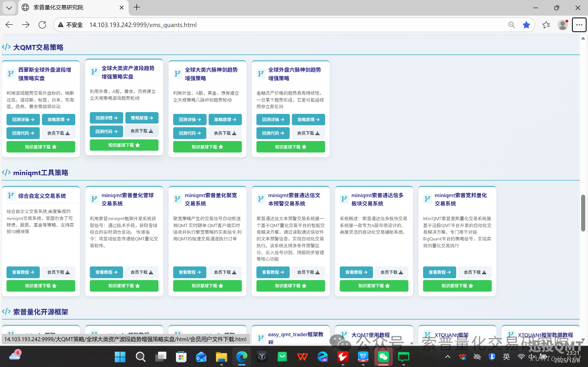Image resolution: width=588 pixels, height=367 pixels.
Task: Click 知识星球下载 under 综合自定义交易系统
Action: (x=40, y=285)
